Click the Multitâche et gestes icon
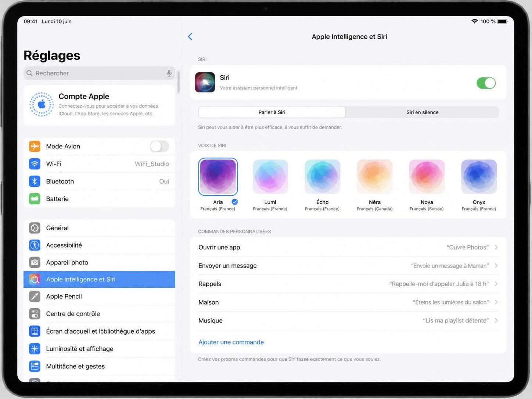 [35, 366]
